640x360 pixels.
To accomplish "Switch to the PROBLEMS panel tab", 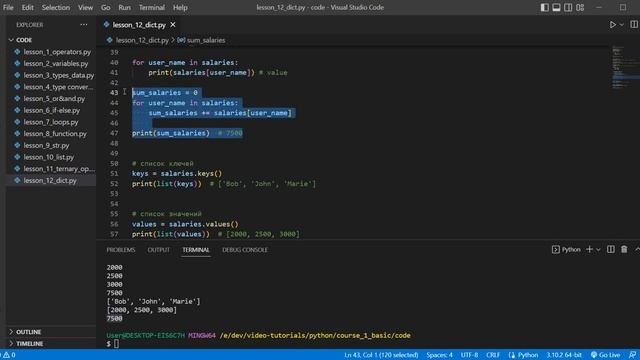I will click(x=121, y=250).
